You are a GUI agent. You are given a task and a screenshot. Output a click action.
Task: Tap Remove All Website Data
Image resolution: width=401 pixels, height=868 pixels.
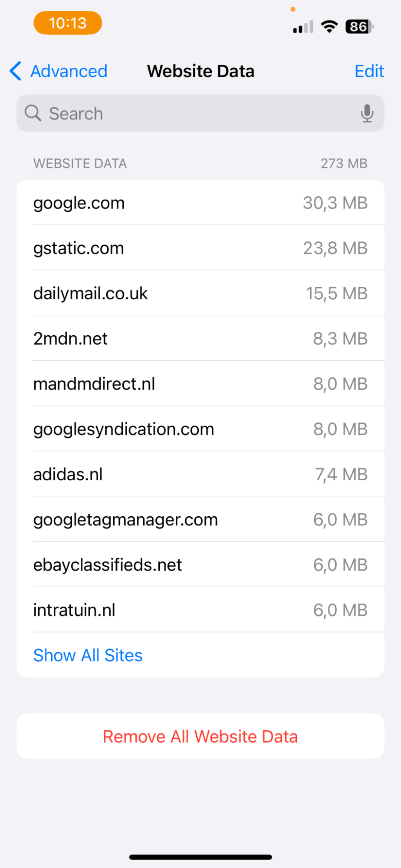pos(200,736)
